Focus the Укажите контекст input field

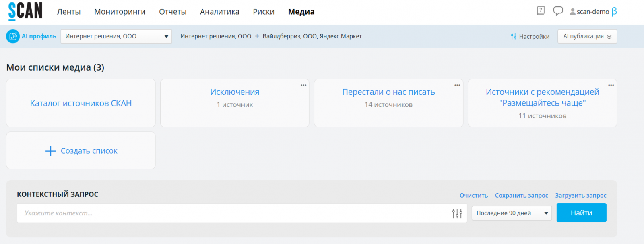(x=233, y=213)
